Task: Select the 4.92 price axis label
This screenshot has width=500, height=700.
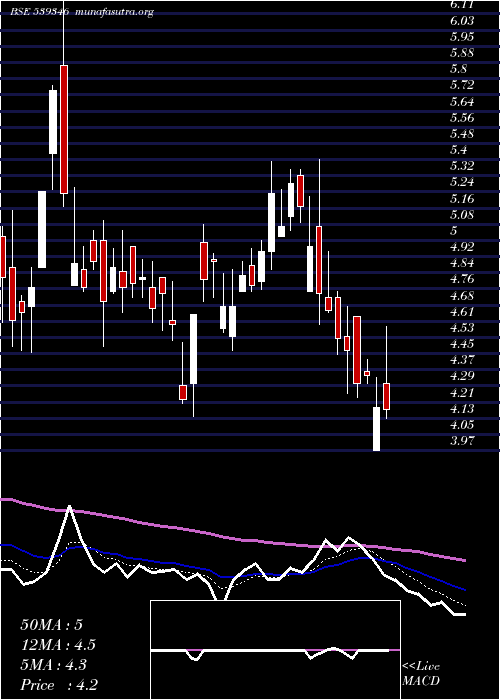Action: (x=462, y=247)
